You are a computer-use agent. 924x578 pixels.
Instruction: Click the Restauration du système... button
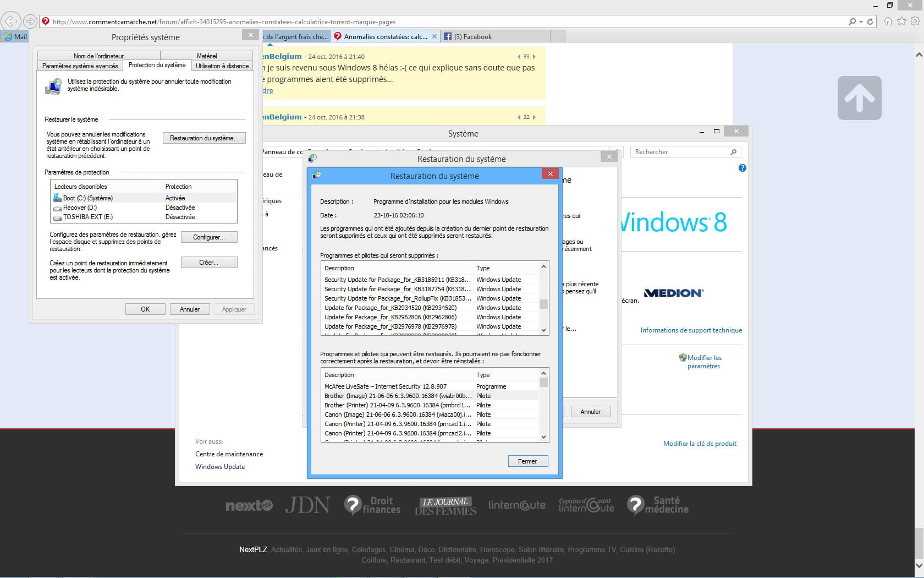click(x=204, y=138)
